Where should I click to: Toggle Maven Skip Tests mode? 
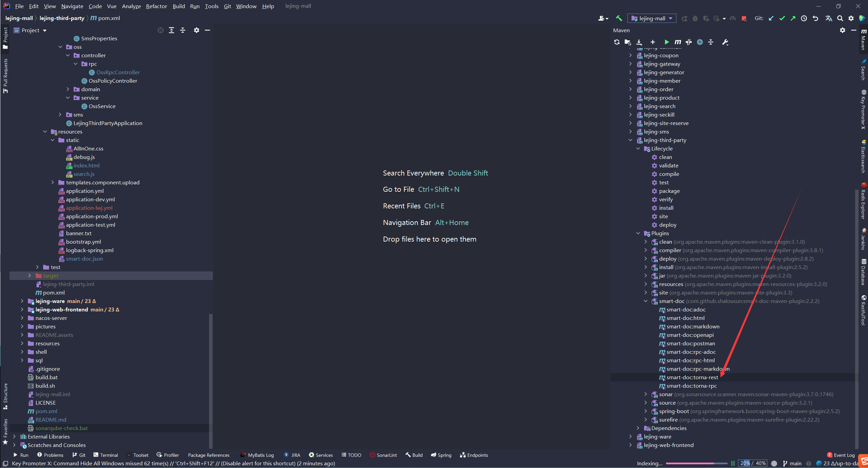tap(700, 42)
